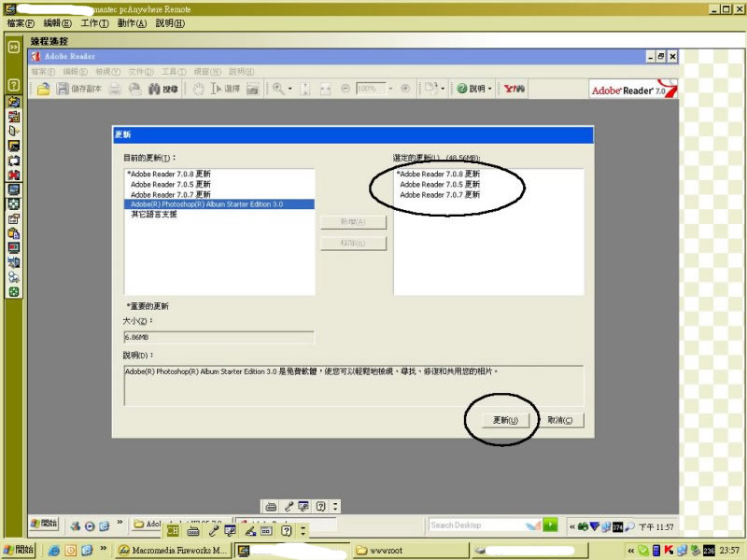The width and height of the screenshot is (747, 560).
Task: Click the red Kaspersky K tray icon
Action: (669, 551)
